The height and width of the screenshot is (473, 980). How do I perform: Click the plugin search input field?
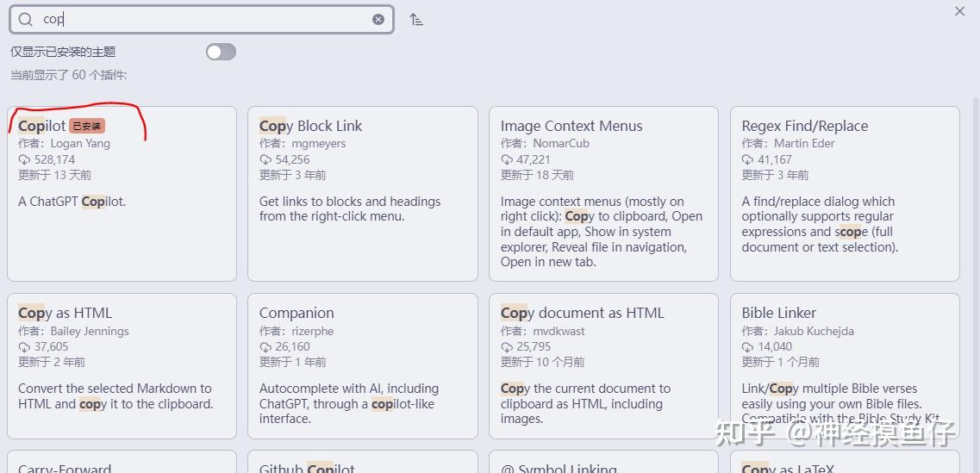coord(207,20)
